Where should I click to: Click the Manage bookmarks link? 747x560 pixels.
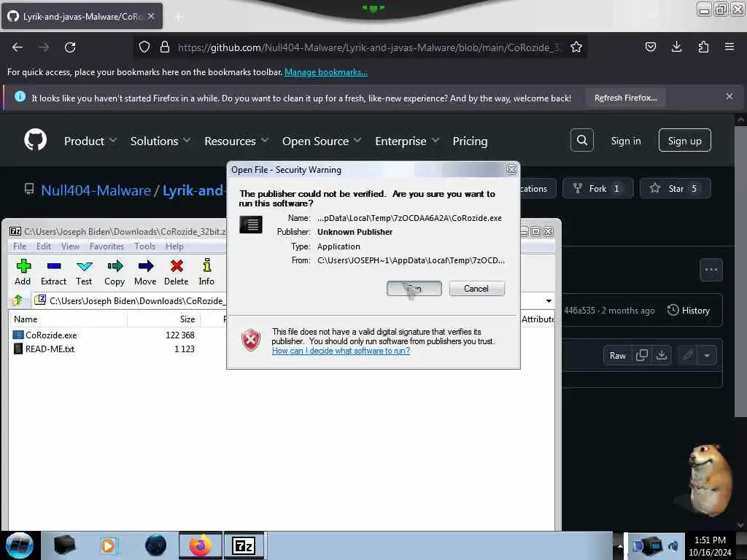[326, 72]
